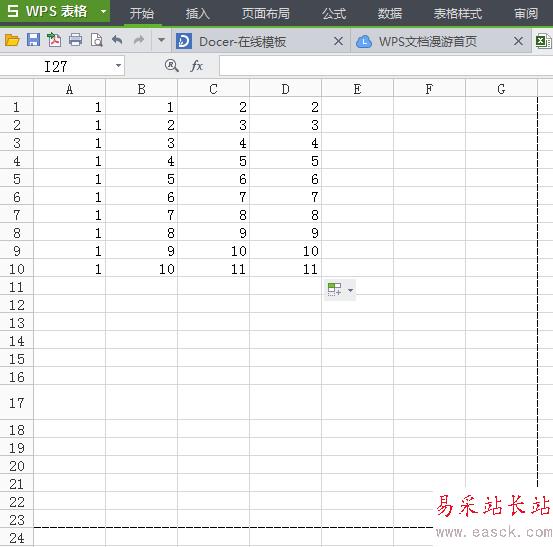Click the Docer tab logo icon
This screenshot has width=553, height=547.
(184, 41)
